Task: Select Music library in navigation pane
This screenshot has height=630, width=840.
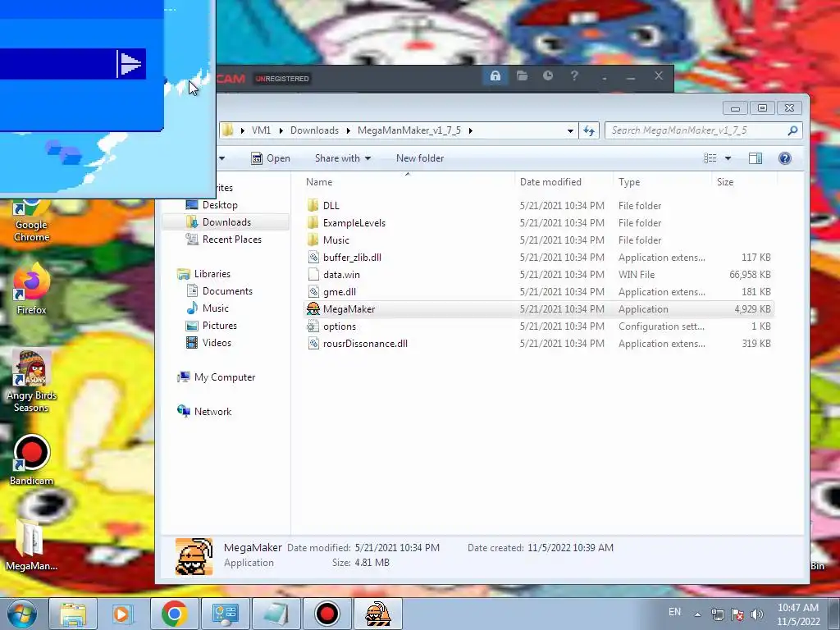Action: (215, 308)
